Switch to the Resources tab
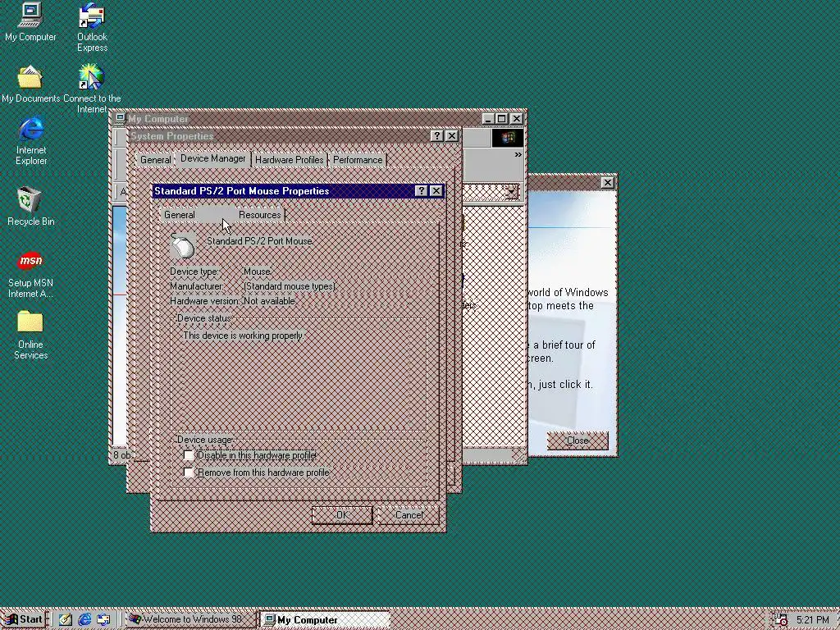The image size is (840, 630). click(260, 215)
